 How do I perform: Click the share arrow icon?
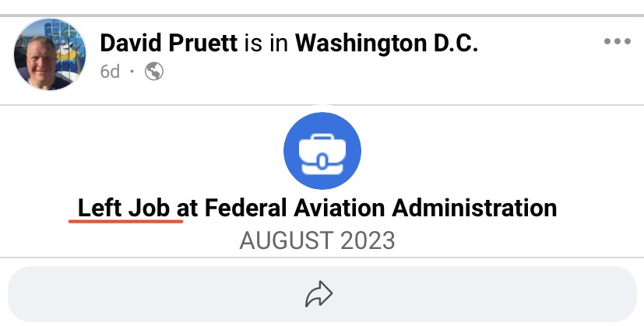(318, 294)
